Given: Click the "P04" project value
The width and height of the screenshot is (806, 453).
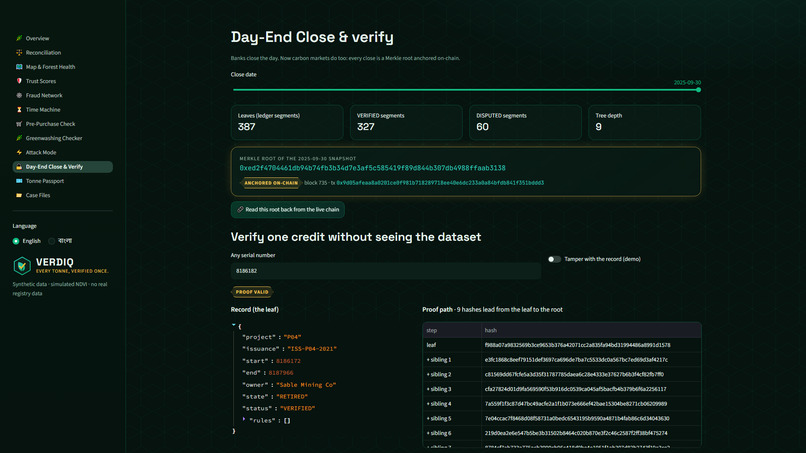Looking at the screenshot, I should [x=292, y=337].
